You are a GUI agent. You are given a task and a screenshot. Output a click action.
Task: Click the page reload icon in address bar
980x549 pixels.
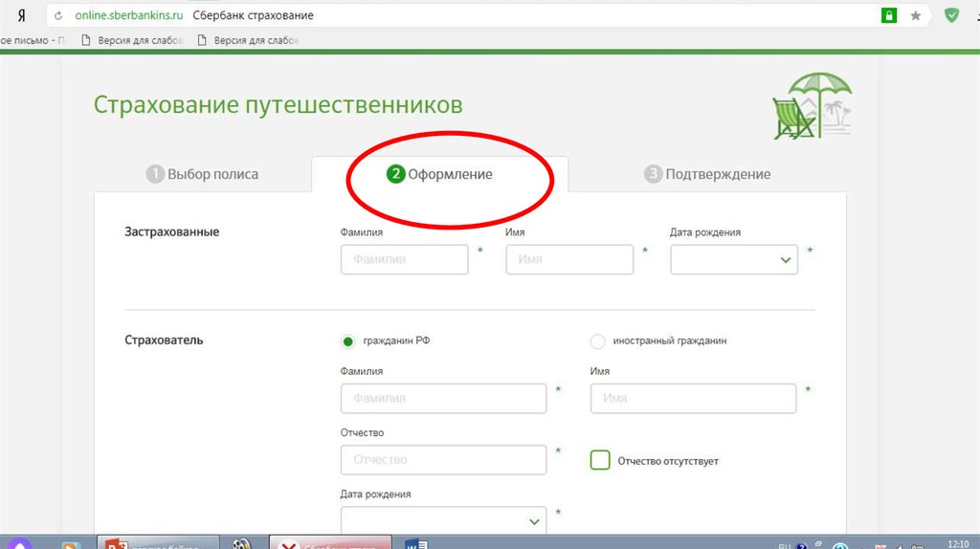coord(59,16)
